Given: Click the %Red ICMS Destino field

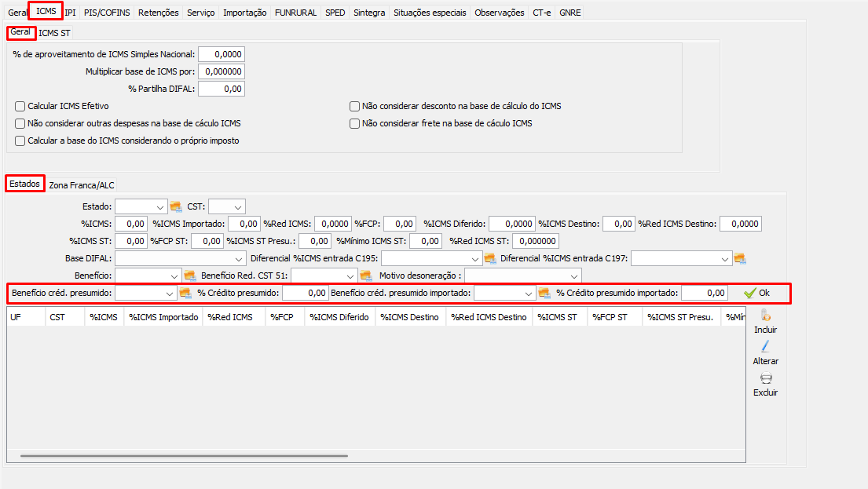Looking at the screenshot, I should (x=741, y=224).
